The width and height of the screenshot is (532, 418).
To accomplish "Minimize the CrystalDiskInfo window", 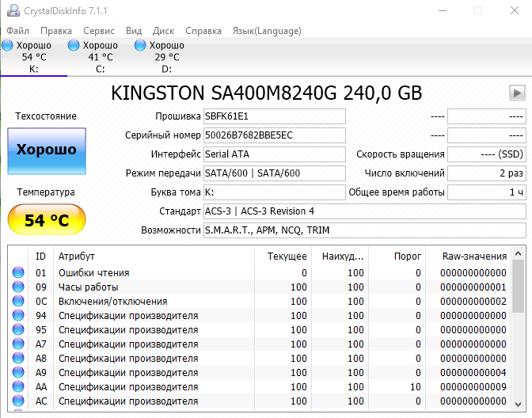I will pyautogui.click(x=443, y=10).
